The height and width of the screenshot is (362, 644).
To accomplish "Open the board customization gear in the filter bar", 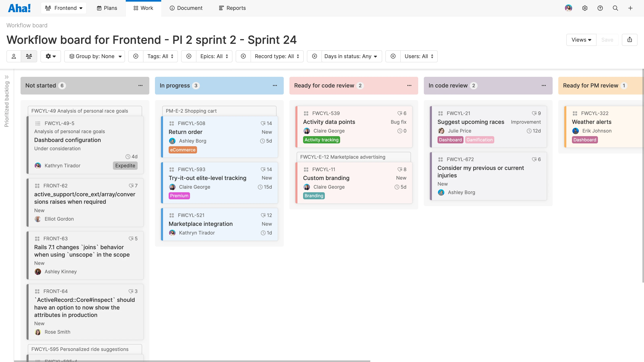I will point(51,56).
